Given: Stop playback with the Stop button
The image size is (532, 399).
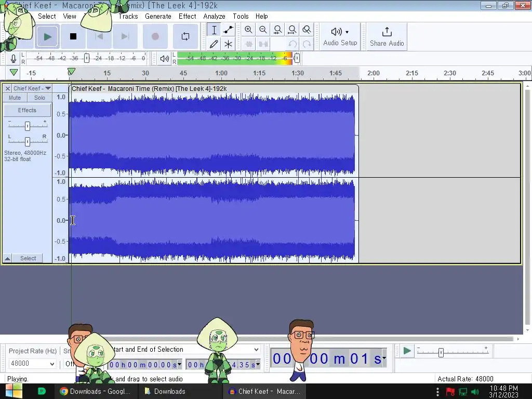Looking at the screenshot, I should (73, 36).
